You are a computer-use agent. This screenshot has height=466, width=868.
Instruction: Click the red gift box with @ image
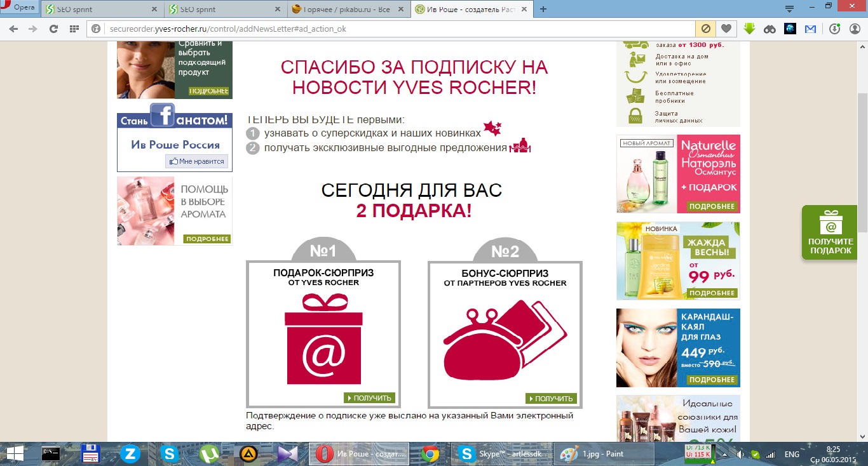(323, 340)
